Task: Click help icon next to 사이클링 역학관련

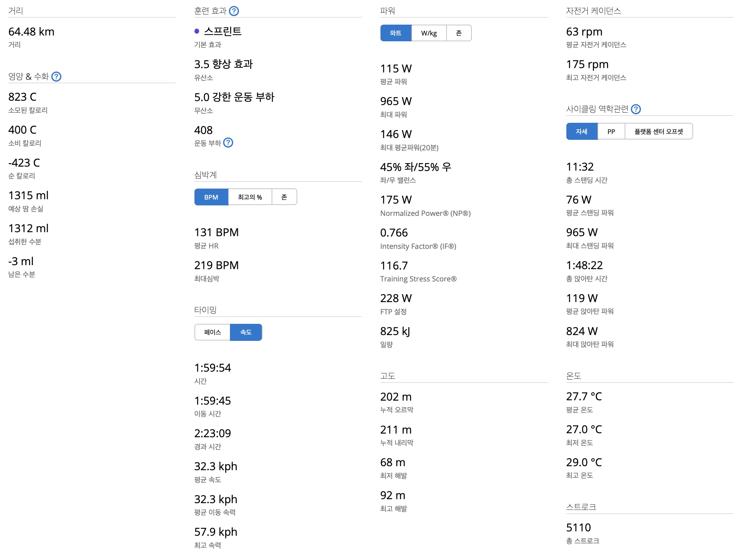Action: pos(636,109)
